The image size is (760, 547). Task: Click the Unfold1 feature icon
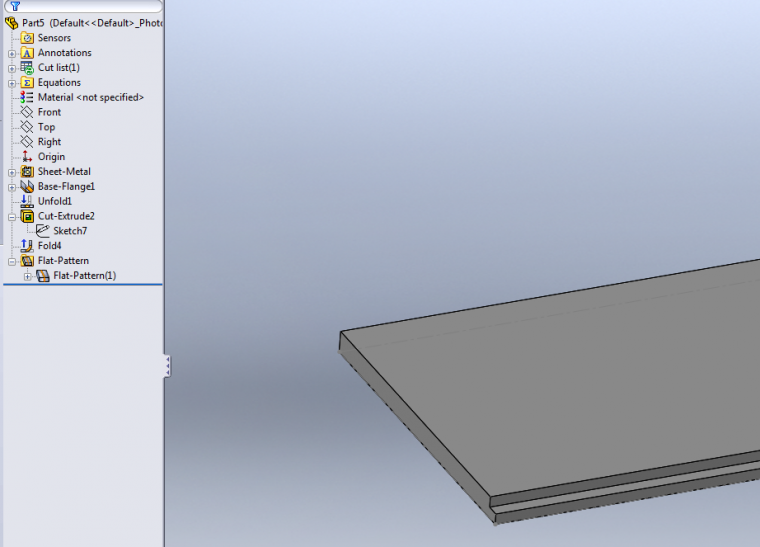coord(27,201)
